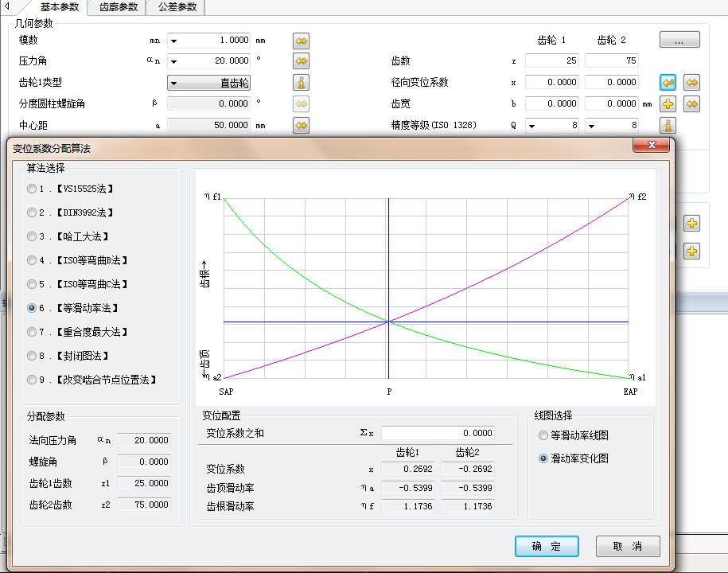Select algorithm 3 哈工大法

pos(32,236)
